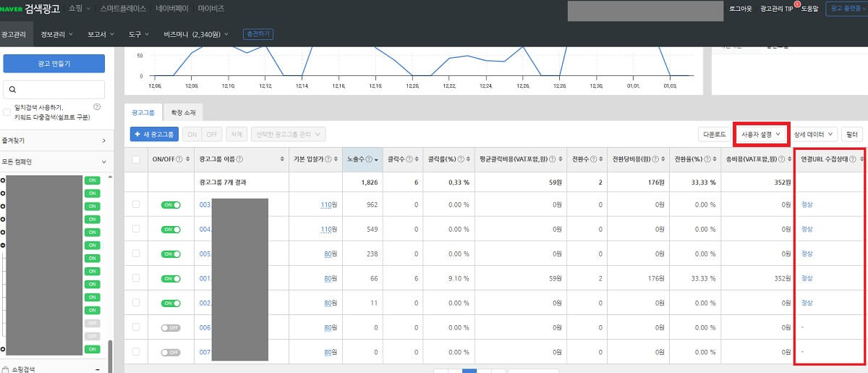Viewport: 868px width, 373px height.
Task: Select checkbox for ad group 002 row
Action: pyautogui.click(x=136, y=303)
